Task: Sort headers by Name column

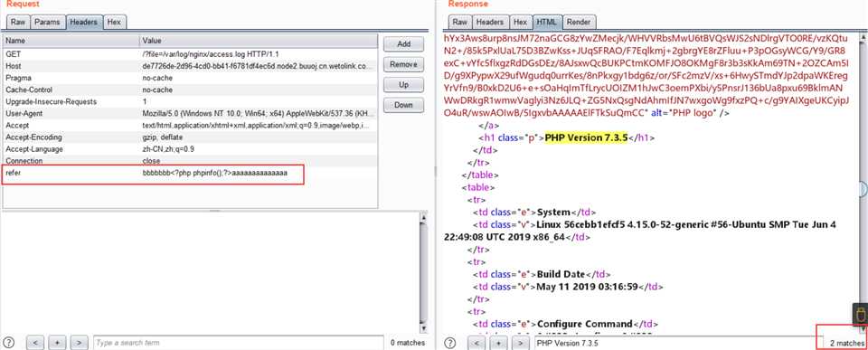Action: (x=71, y=41)
